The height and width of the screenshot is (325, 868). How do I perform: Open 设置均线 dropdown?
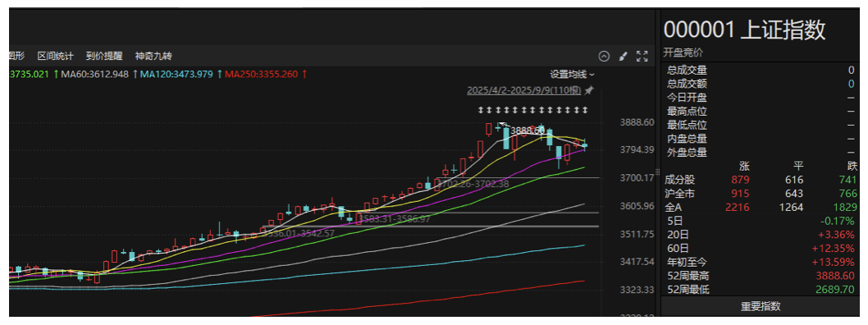click(x=573, y=74)
